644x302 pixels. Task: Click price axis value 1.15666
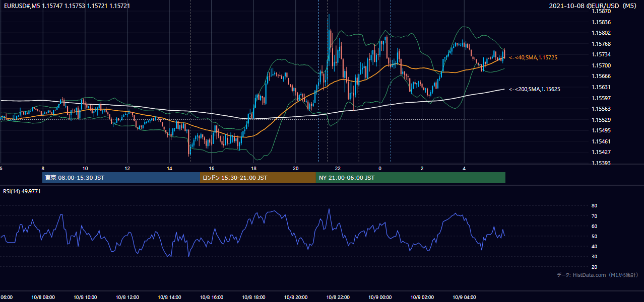(602, 76)
